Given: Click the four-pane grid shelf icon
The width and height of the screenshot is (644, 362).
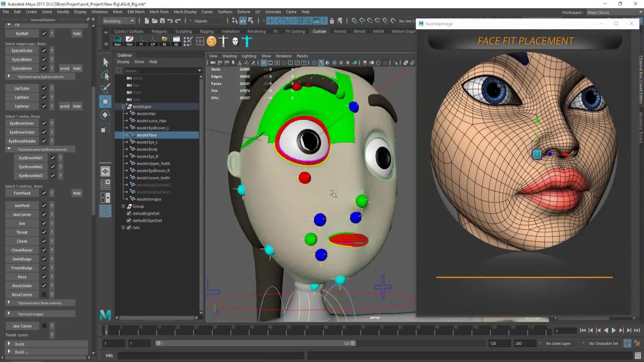Looking at the screenshot, I should tap(200, 41).
